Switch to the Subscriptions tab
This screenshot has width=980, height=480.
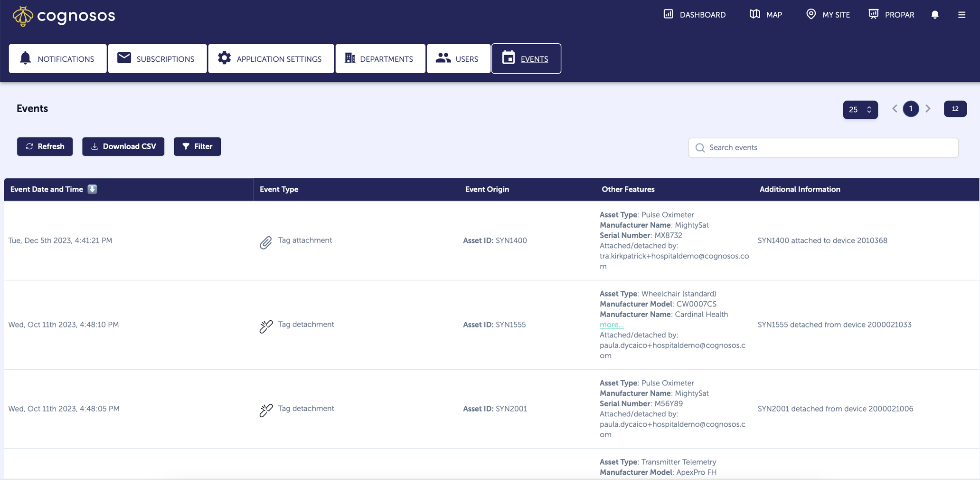(157, 58)
